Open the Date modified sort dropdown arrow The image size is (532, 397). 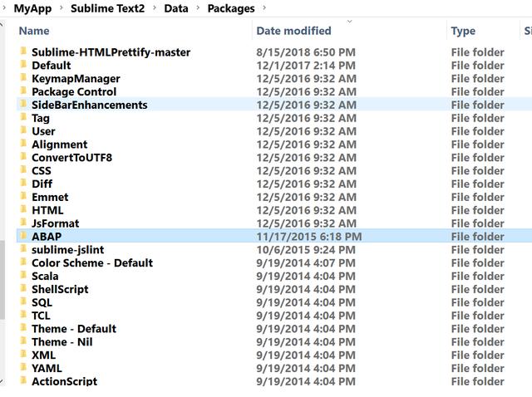tap(349, 22)
